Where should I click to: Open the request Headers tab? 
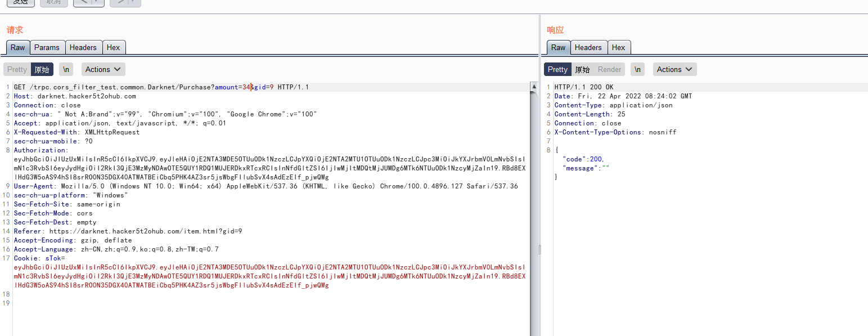pyautogui.click(x=83, y=47)
